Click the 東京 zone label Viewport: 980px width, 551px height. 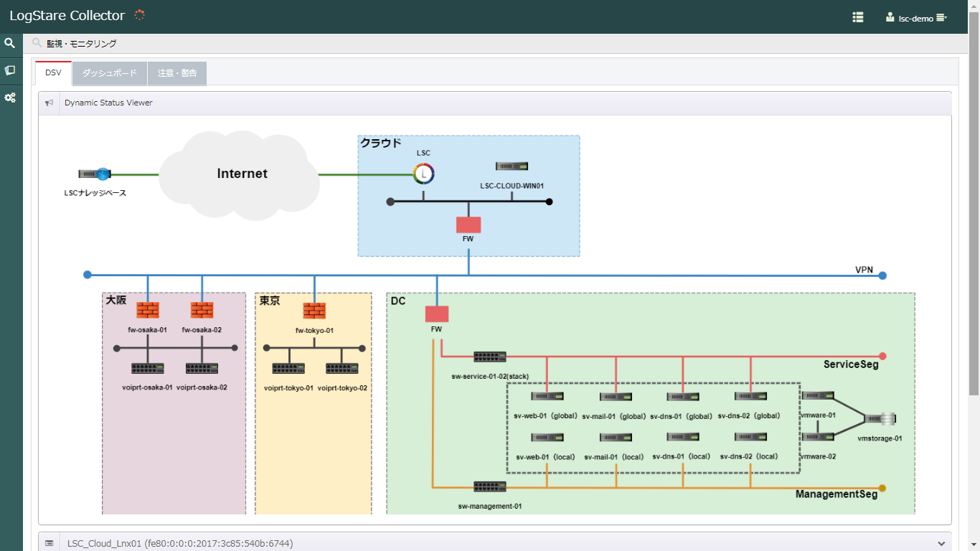(270, 301)
